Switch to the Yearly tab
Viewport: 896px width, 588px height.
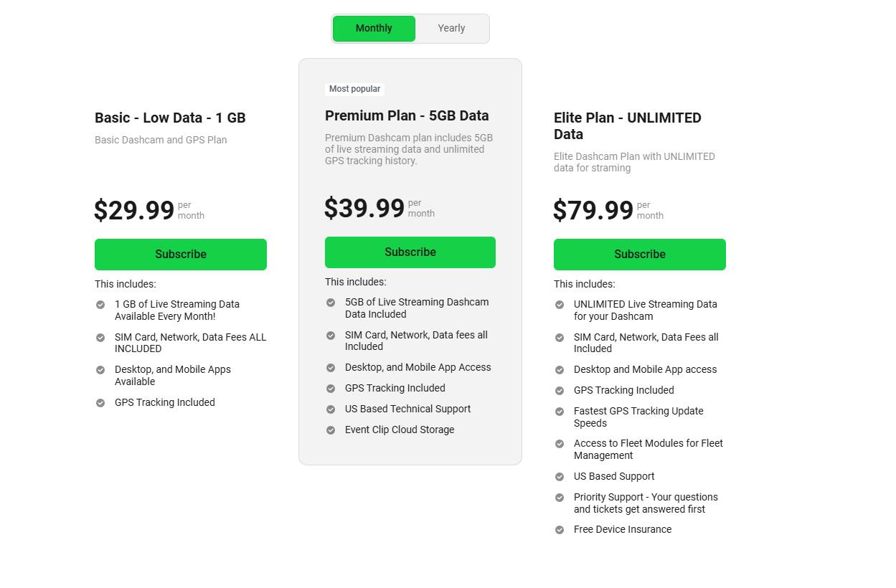(x=451, y=28)
